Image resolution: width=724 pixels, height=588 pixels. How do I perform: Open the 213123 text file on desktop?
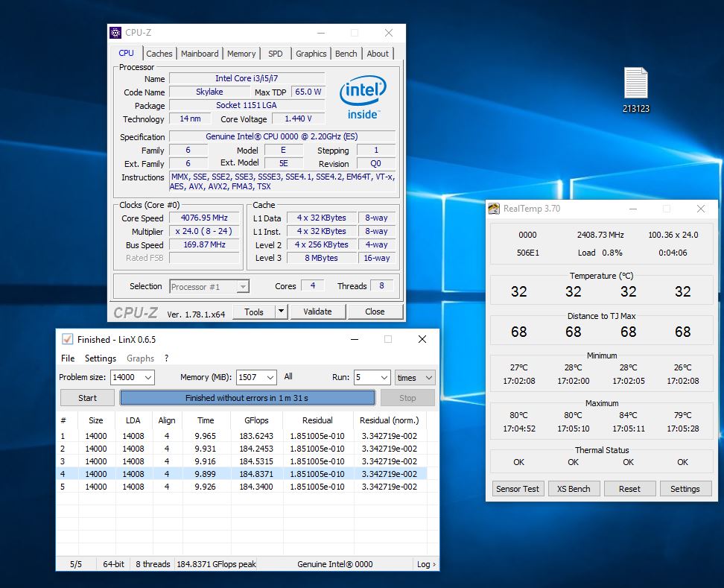tap(636, 90)
